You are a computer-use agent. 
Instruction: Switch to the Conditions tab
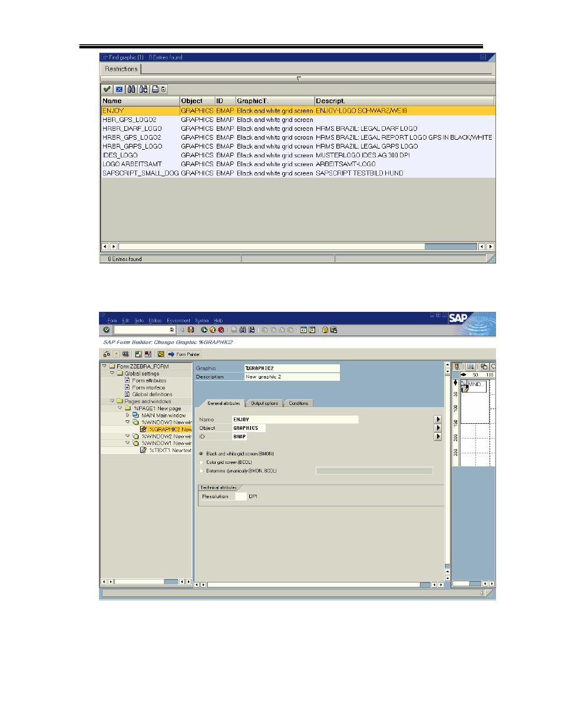(299, 403)
